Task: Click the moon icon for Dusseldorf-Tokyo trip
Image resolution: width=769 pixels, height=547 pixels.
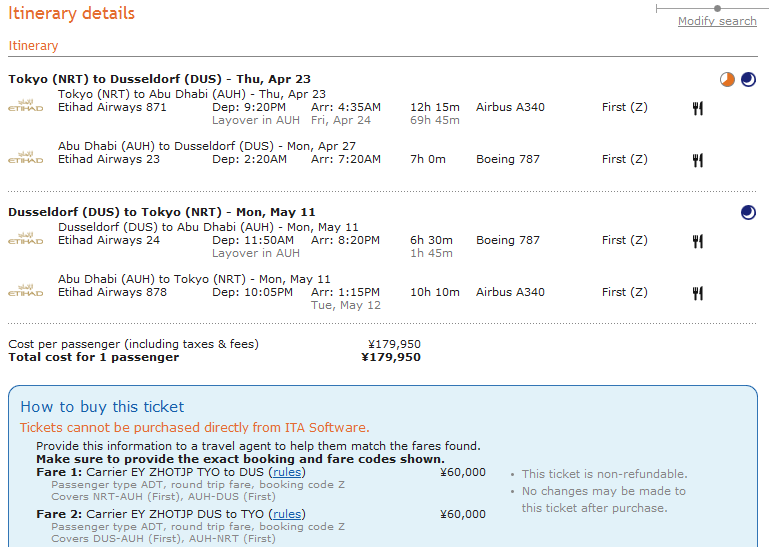Action: click(x=748, y=211)
